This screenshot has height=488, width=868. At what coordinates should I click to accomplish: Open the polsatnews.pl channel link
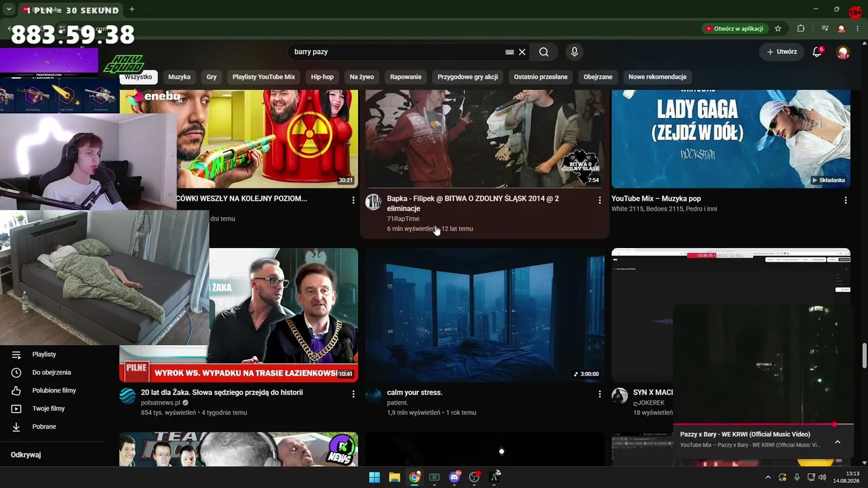click(160, 403)
